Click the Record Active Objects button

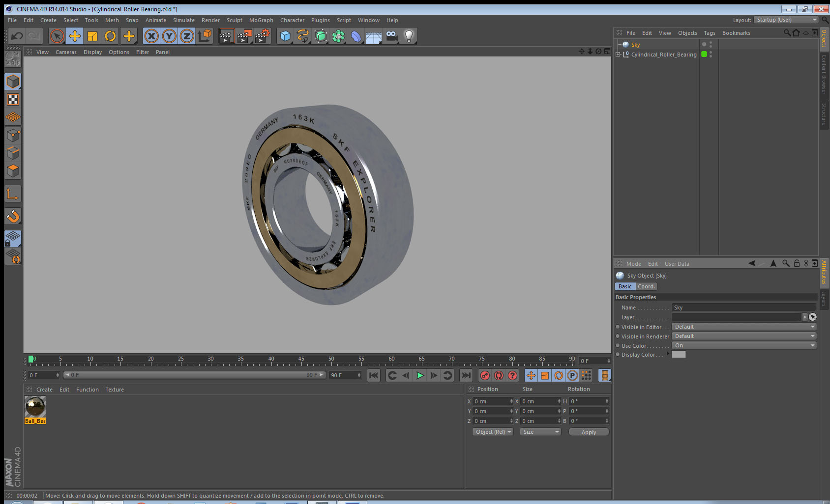tap(485, 375)
